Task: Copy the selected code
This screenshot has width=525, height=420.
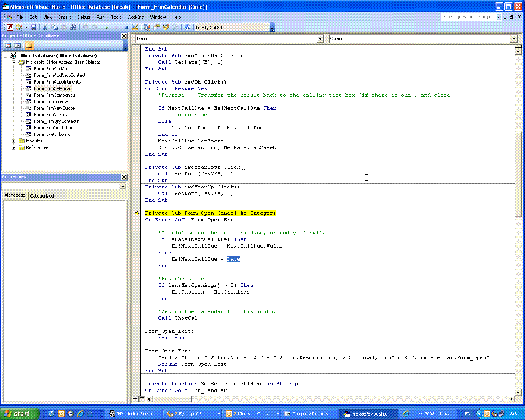Action: [54, 27]
